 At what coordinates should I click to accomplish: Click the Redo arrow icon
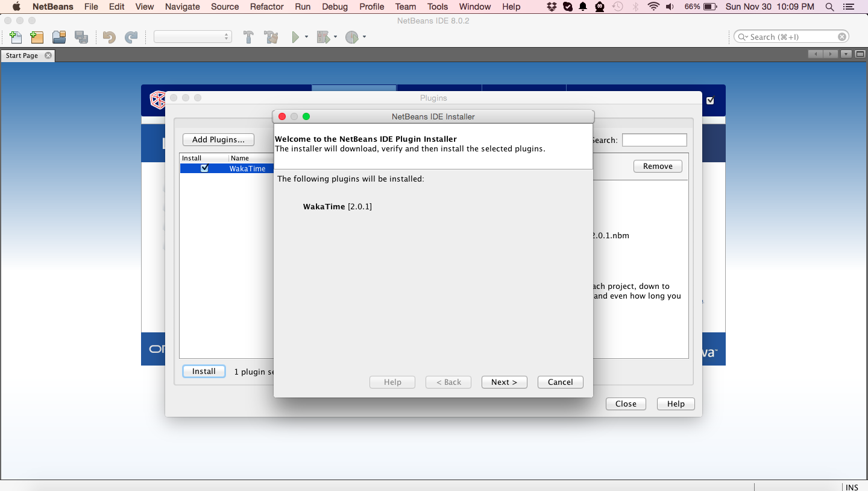pyautogui.click(x=131, y=37)
